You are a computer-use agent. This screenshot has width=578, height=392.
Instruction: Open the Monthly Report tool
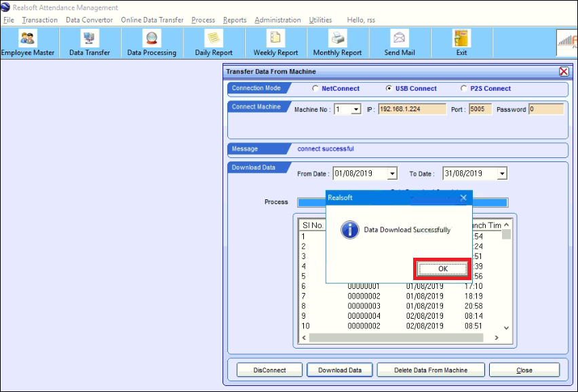337,42
